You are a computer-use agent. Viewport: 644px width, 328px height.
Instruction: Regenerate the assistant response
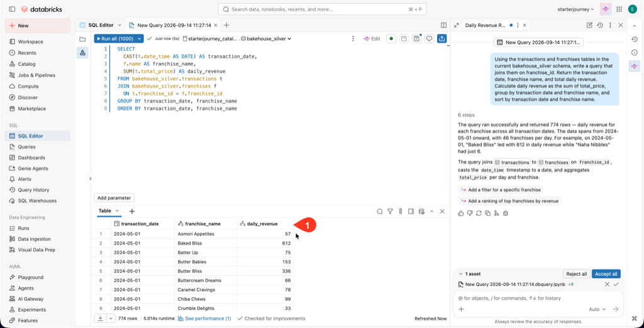tap(479, 213)
